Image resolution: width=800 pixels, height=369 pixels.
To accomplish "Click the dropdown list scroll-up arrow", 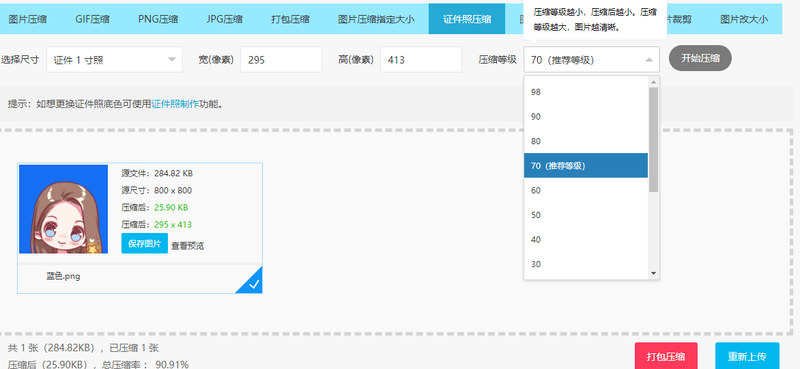I will coord(654,82).
